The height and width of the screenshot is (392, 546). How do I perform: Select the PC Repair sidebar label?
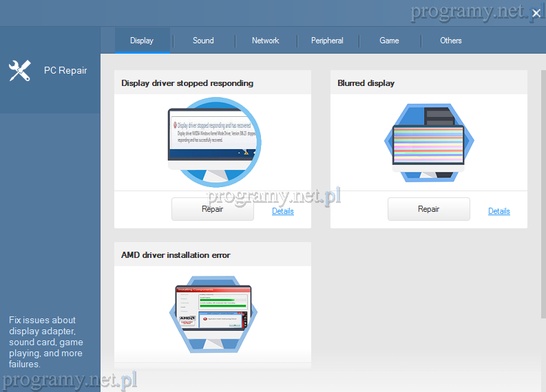click(65, 70)
